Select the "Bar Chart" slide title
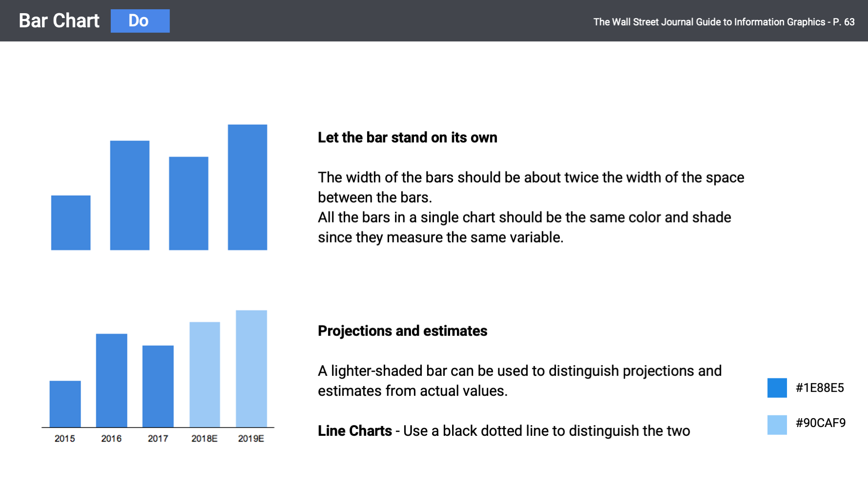Screen dimensions: 868x488 [59, 21]
